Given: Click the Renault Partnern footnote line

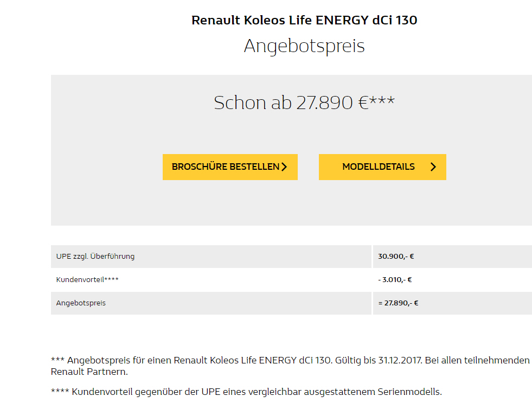Looking at the screenshot, I should pyautogui.click(x=89, y=372).
